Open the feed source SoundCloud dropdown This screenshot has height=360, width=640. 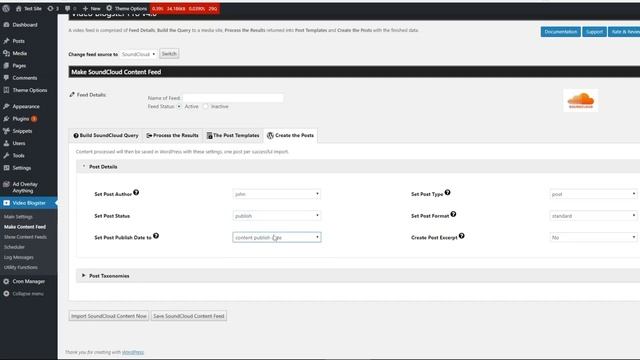point(138,54)
